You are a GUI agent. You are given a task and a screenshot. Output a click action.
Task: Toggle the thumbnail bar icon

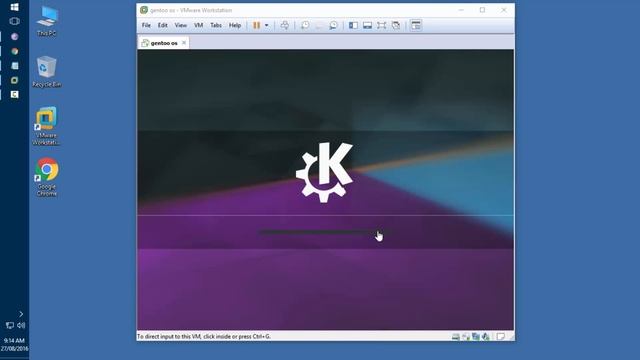[x=367, y=25]
